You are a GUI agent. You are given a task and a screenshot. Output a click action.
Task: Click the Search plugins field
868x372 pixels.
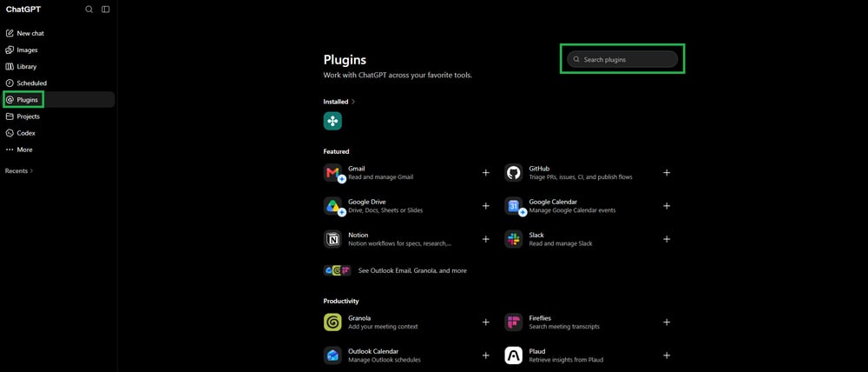tap(622, 59)
